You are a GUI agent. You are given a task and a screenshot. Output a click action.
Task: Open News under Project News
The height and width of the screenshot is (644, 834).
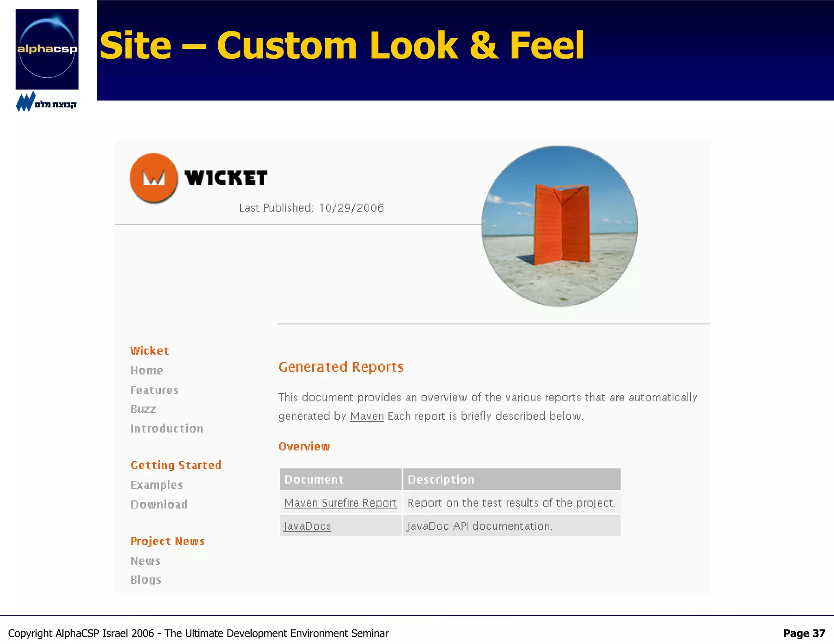145,561
